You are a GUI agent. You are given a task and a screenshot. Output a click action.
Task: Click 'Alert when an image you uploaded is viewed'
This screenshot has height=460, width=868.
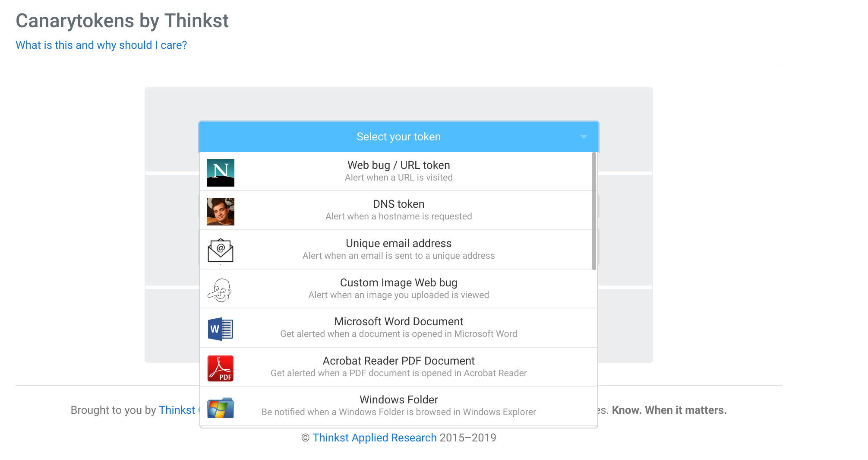pyautogui.click(x=398, y=295)
